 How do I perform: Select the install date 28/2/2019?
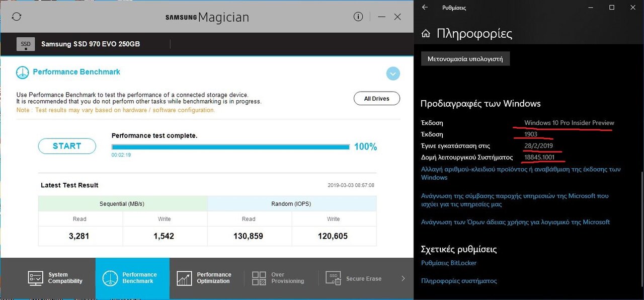[538, 146]
